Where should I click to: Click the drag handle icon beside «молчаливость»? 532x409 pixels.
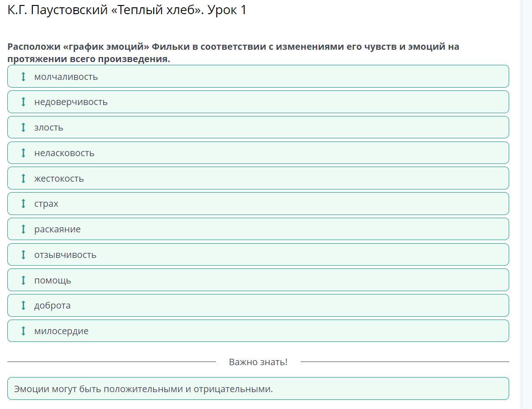23,76
